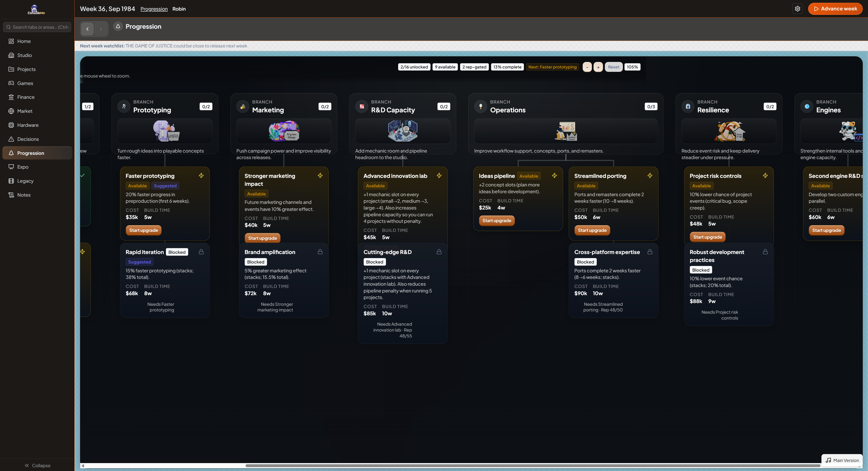This screenshot has width=868, height=471.
Task: Open Hardware in the sidebar
Action: pyautogui.click(x=37, y=125)
